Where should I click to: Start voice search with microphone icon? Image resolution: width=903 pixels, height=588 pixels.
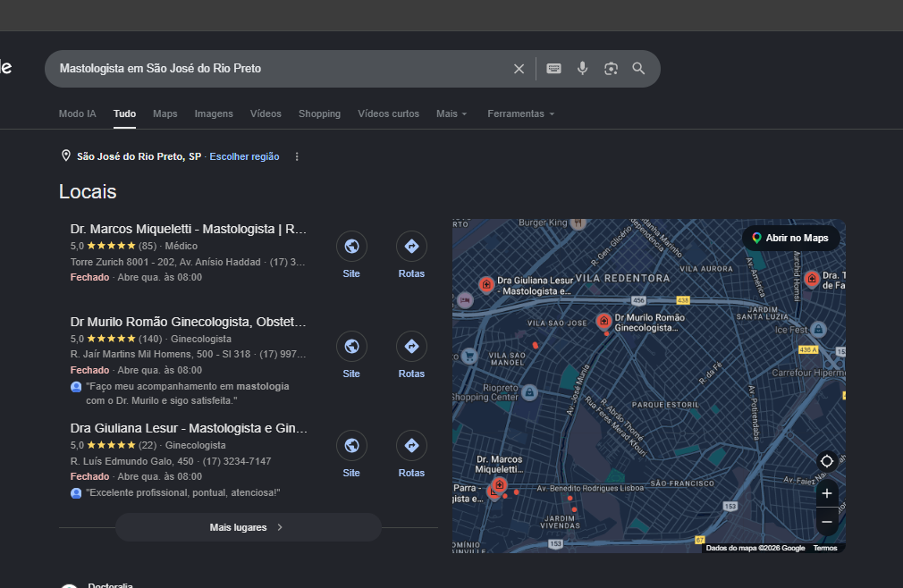[582, 69]
